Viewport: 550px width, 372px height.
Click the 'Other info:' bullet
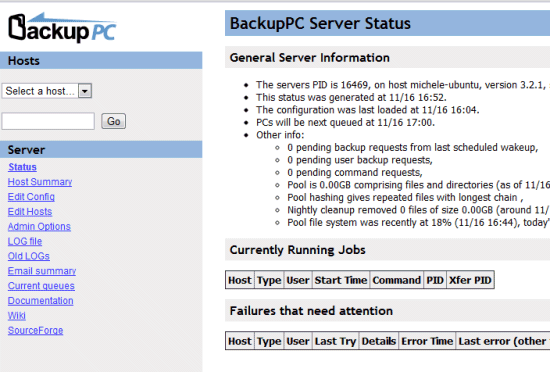point(280,135)
